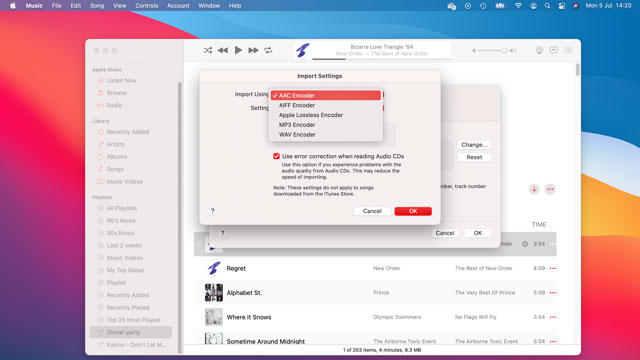
Task: Open AirPlay output icon
Action: (x=539, y=50)
